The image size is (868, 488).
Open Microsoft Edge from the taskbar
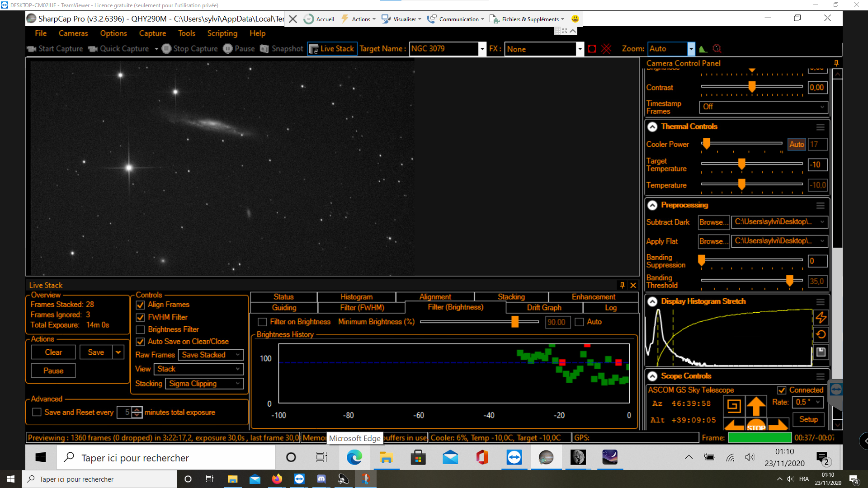coord(354,458)
